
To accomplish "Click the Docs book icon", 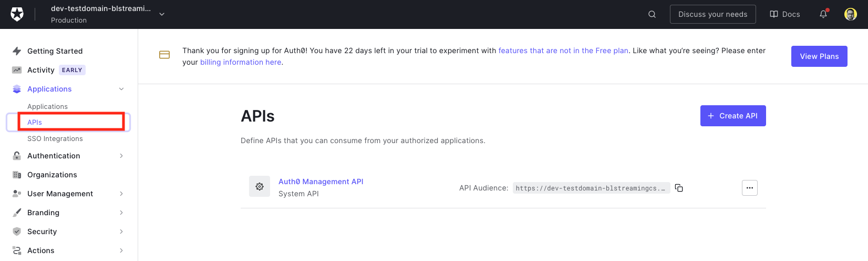I will [x=774, y=14].
